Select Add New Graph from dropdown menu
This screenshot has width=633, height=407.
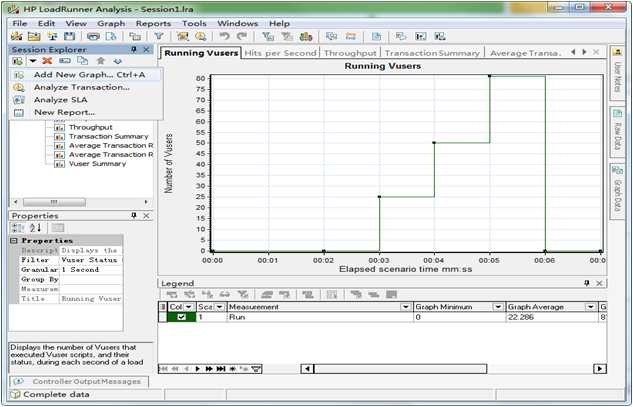pos(86,75)
